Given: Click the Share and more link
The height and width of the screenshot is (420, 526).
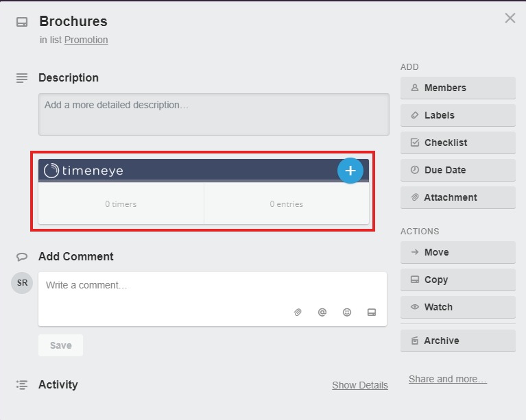Looking at the screenshot, I should 448,379.
